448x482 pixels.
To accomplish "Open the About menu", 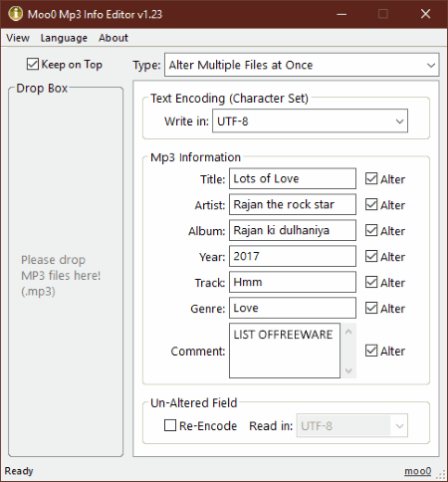I will point(113,38).
